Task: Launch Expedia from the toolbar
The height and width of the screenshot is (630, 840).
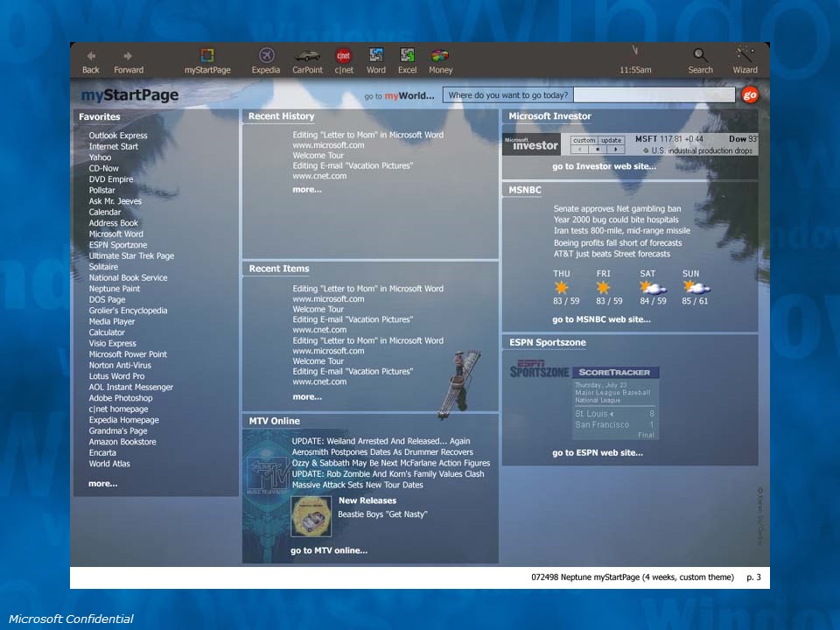Action: (266, 56)
